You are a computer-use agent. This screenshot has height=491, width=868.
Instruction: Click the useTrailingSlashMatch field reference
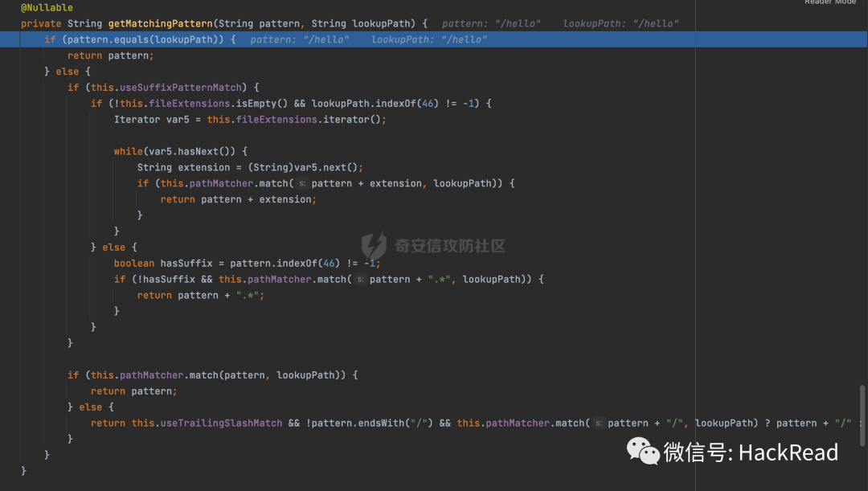[x=222, y=423]
